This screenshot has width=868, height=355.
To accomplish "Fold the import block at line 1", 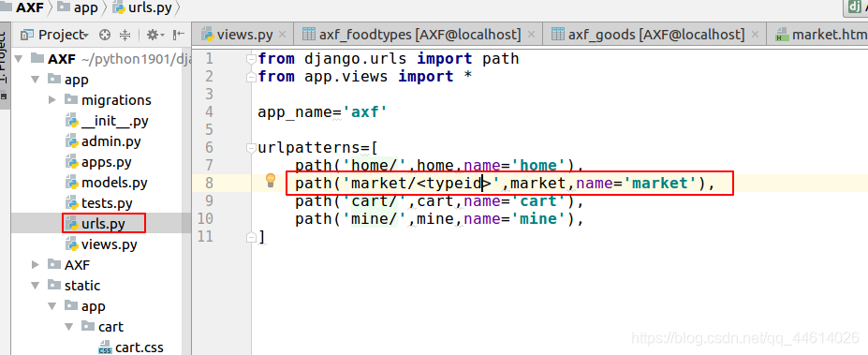I will click(251, 59).
